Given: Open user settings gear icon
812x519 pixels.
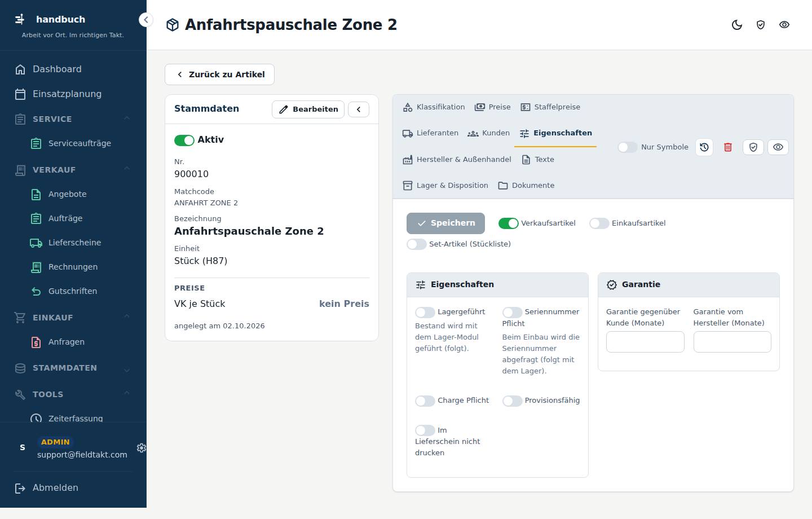Looking at the screenshot, I should [x=142, y=448].
